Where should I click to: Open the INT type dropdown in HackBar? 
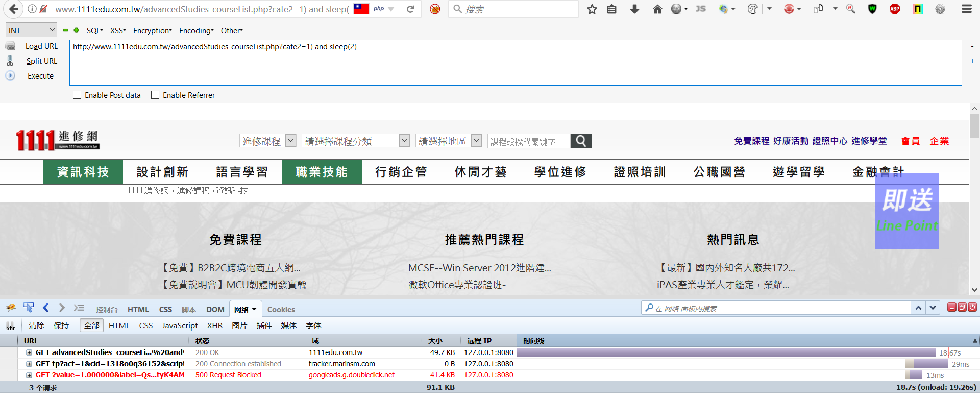coord(31,30)
